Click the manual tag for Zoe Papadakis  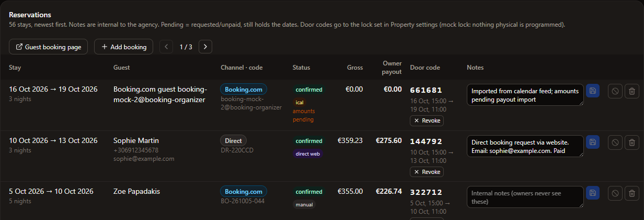tap(304, 205)
